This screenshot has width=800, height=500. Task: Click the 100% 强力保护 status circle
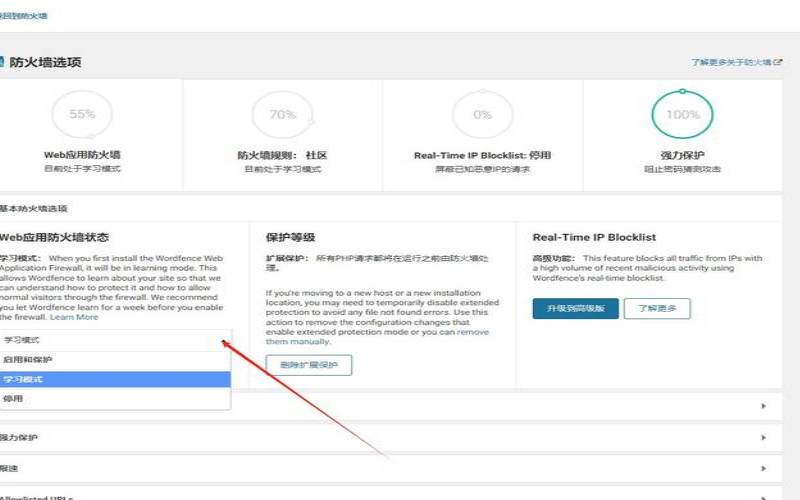pos(682,115)
